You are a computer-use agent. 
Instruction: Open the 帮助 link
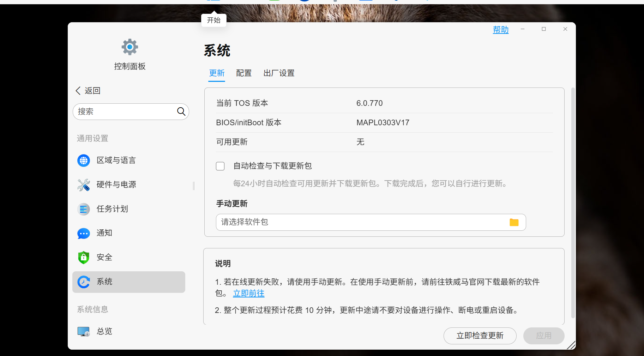[x=501, y=30]
